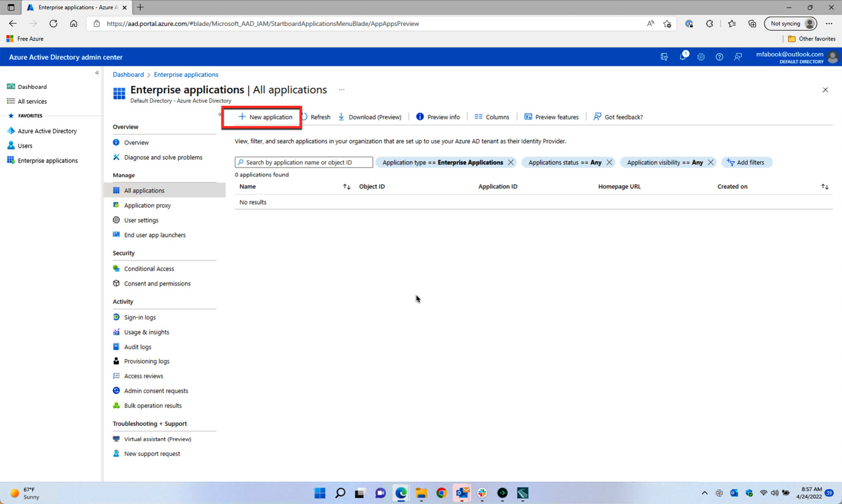Open Preview features

[x=552, y=117]
